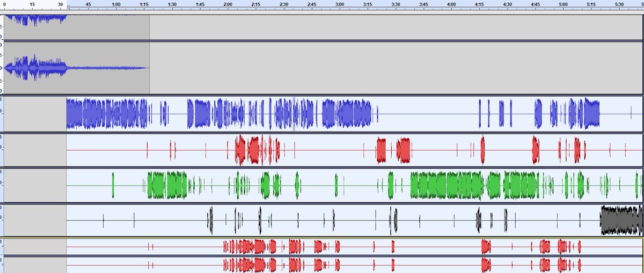Click the blue speech waveform starting the third track

pyautogui.click(x=107, y=113)
